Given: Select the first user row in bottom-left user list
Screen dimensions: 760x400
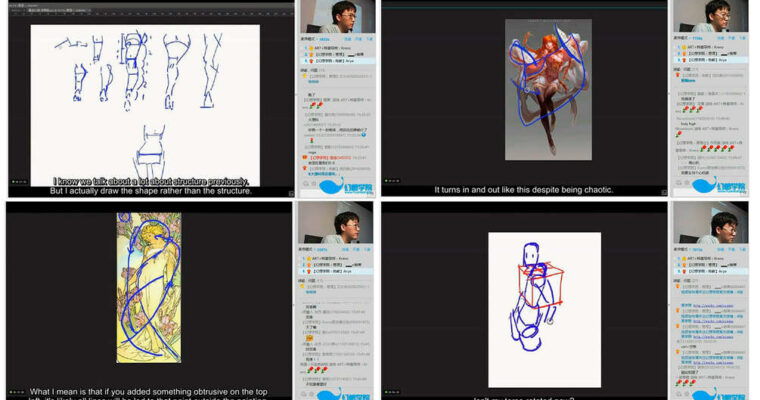Looking at the screenshot, I should [x=335, y=257].
